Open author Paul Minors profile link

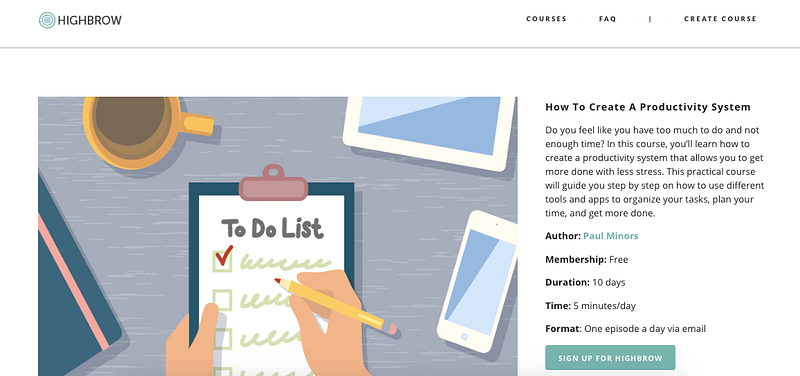[x=611, y=236]
